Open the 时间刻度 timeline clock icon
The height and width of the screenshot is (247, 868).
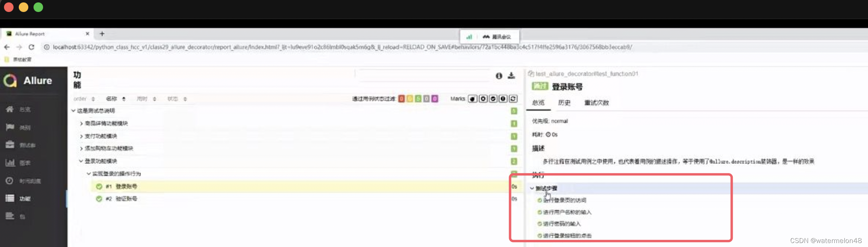(10, 181)
